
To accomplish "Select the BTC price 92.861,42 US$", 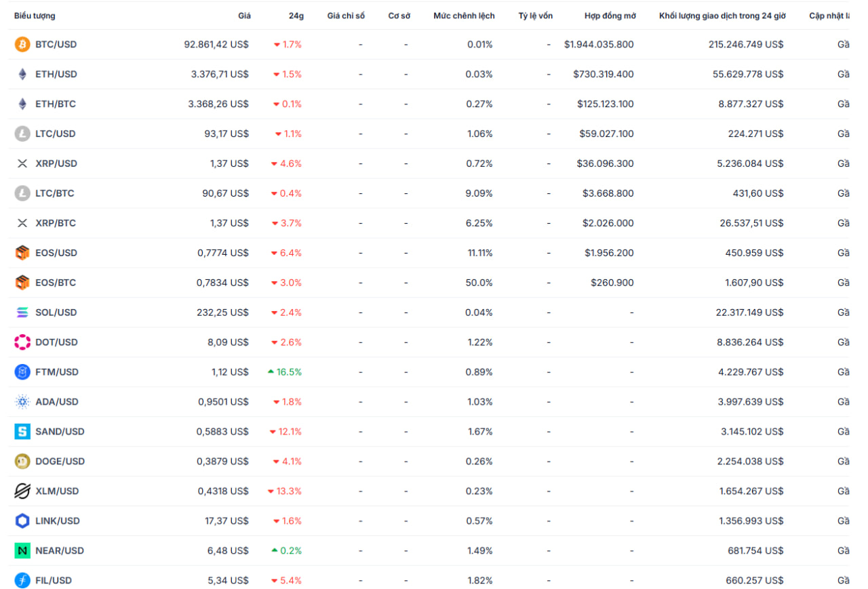I will coord(216,45).
